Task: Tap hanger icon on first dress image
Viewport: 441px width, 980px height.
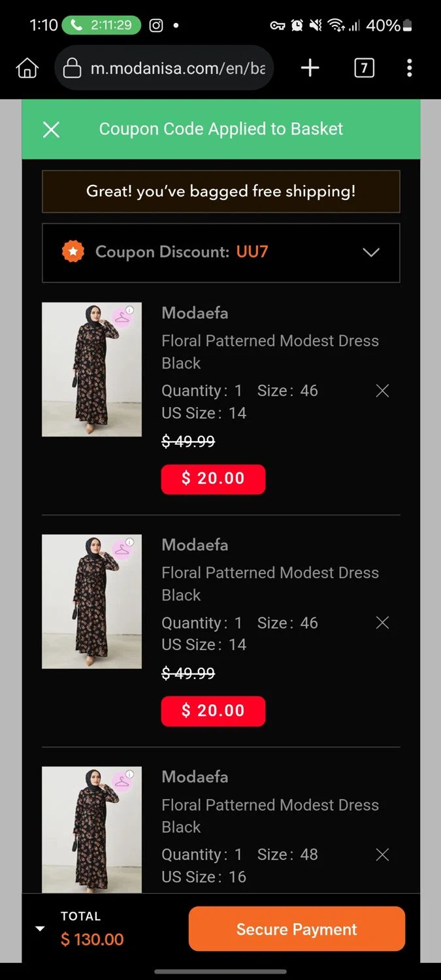Action: tap(122, 318)
